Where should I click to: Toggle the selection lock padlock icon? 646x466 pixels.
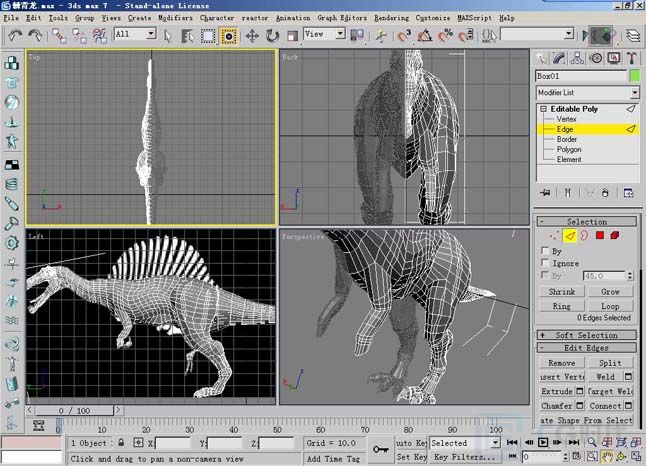[121, 443]
